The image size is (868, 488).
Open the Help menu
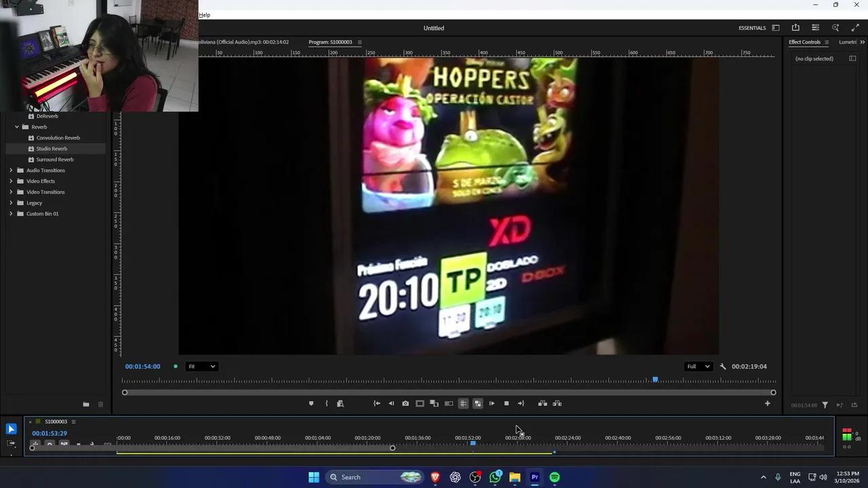point(204,15)
